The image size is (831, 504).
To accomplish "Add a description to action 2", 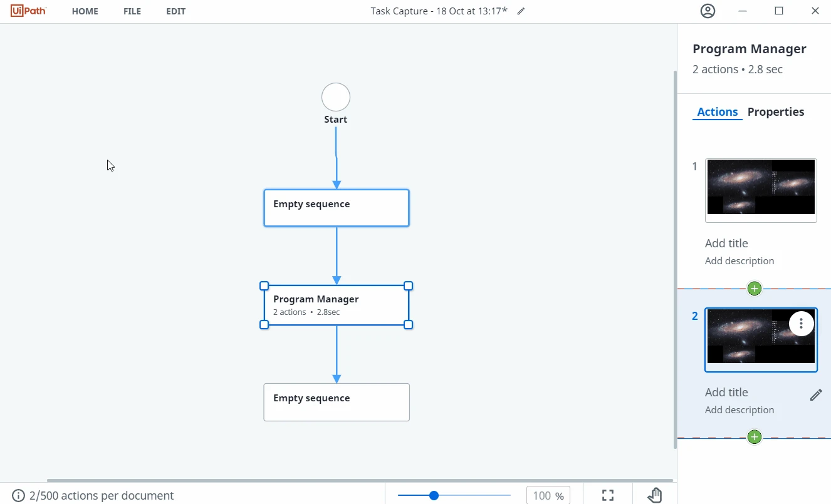I will click(x=740, y=410).
